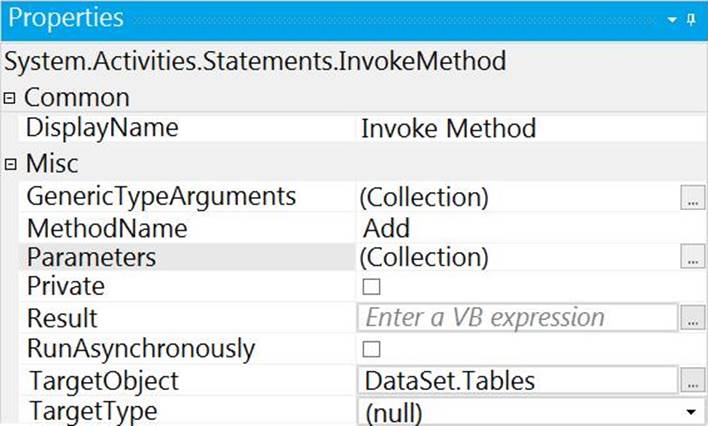Open Parameters collection editor button
Viewport: 708px width, 426px height.
(691, 258)
